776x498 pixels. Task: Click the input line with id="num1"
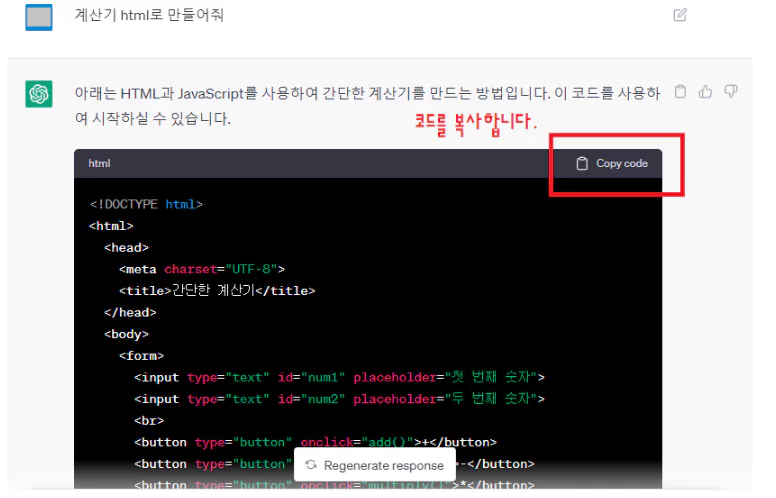click(x=340, y=377)
